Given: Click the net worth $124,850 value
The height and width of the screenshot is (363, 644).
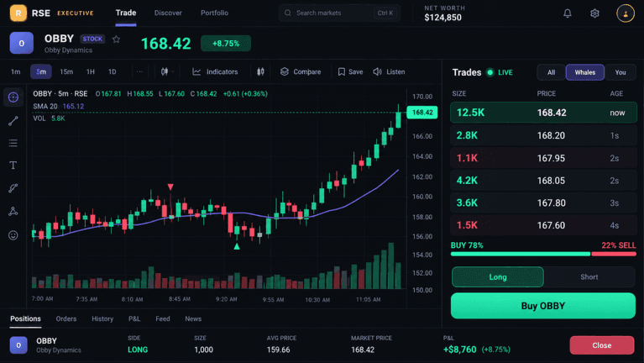Looking at the screenshot, I should [x=442, y=18].
